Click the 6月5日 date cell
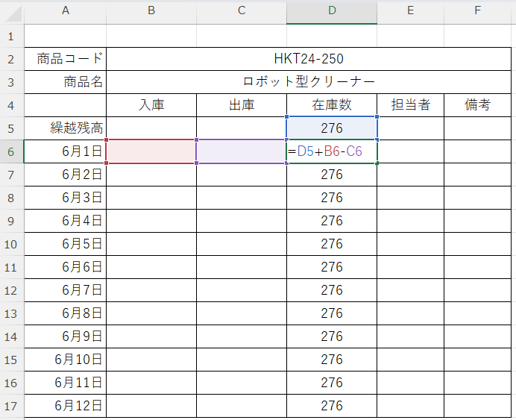 click(x=66, y=244)
